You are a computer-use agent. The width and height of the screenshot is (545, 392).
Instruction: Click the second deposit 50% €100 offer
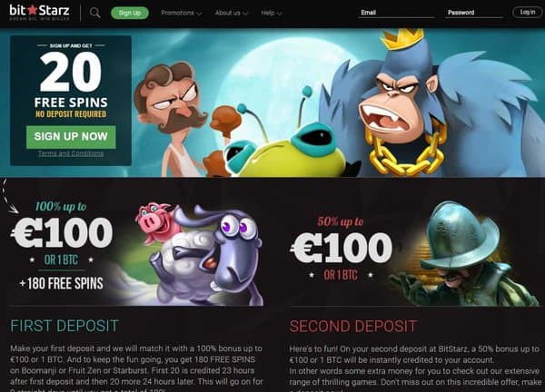(x=342, y=249)
